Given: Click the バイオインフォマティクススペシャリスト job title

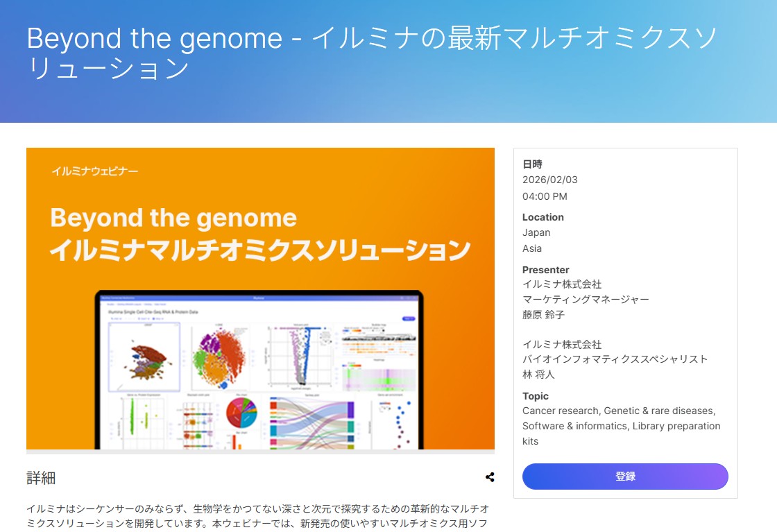Looking at the screenshot, I should (615, 359).
